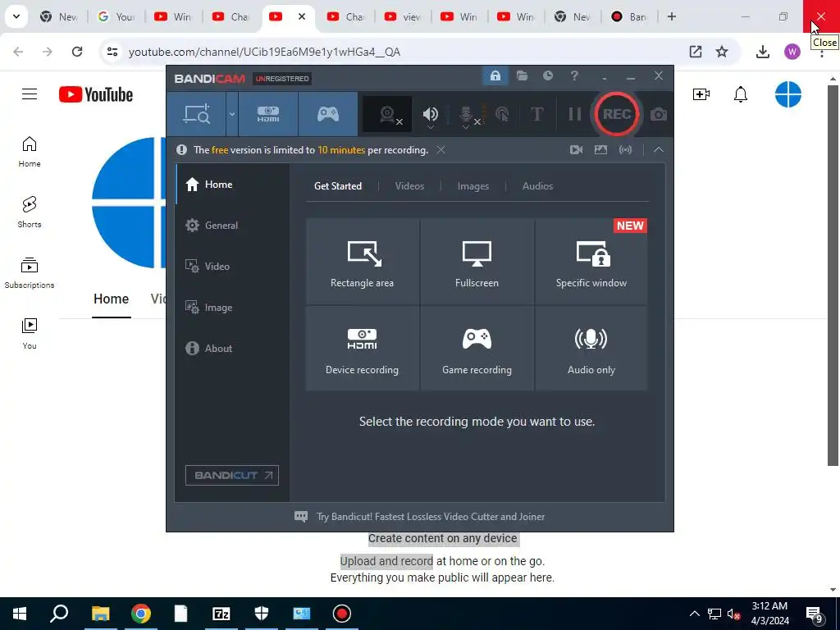The width and height of the screenshot is (840, 630).
Task: Click image icon in notice bar
Action: point(601,150)
